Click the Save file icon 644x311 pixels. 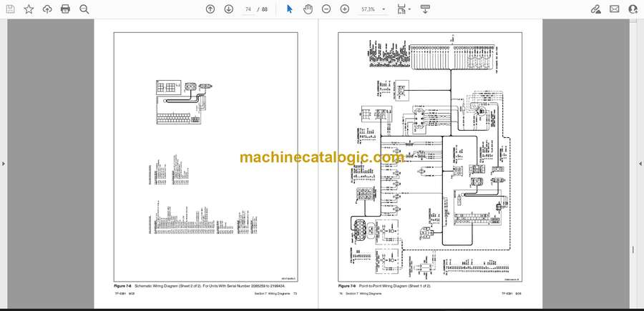[x=10, y=9]
